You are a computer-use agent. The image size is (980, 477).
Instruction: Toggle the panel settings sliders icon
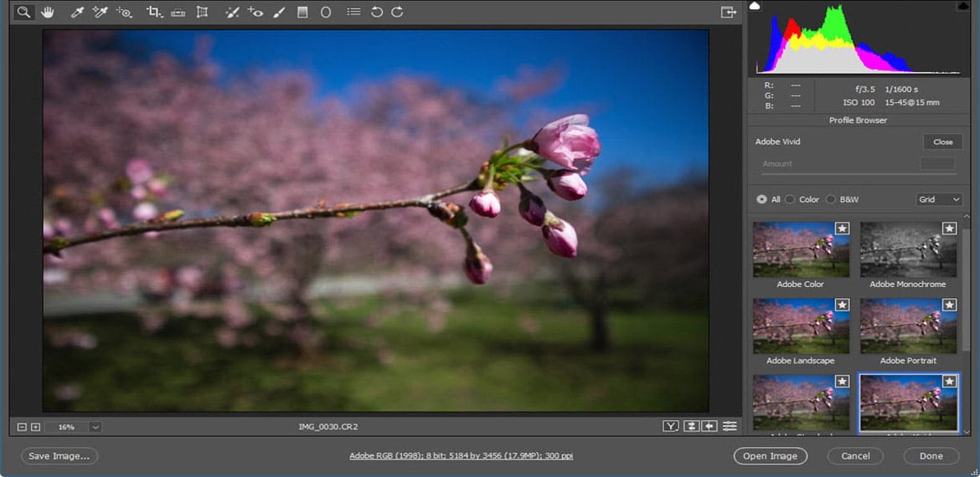click(730, 427)
